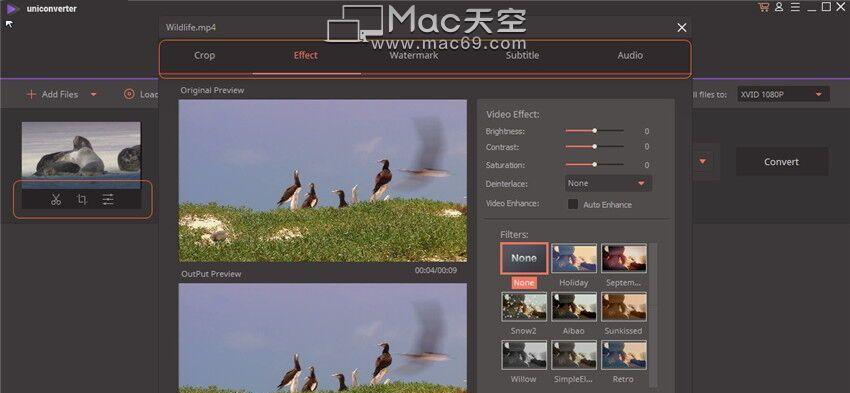Viewport: 850px width, 393px height.
Task: Open the hamburger menu icon in title bar
Action: pyautogui.click(x=795, y=7)
